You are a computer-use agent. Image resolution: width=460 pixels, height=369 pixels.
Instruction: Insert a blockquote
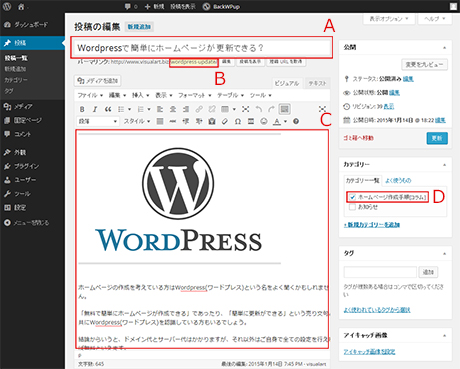pos(108,109)
